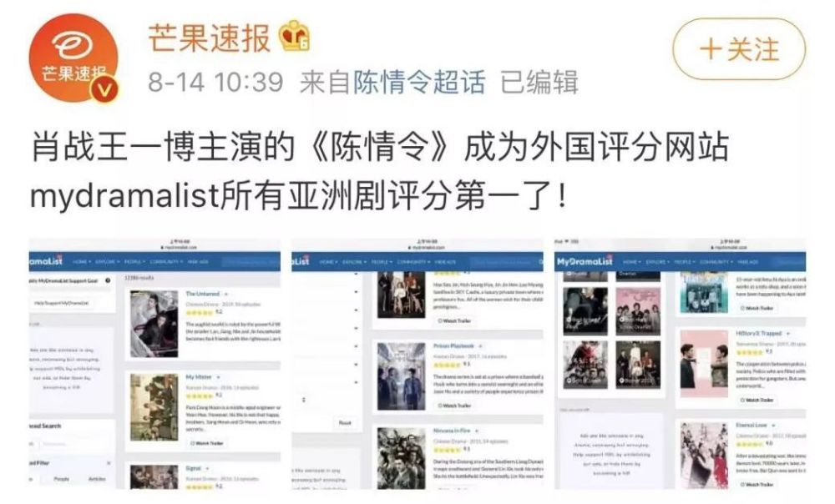Open the 芒果速报 profile avatar
The width and height of the screenshot is (835, 504).
[x=73, y=58]
